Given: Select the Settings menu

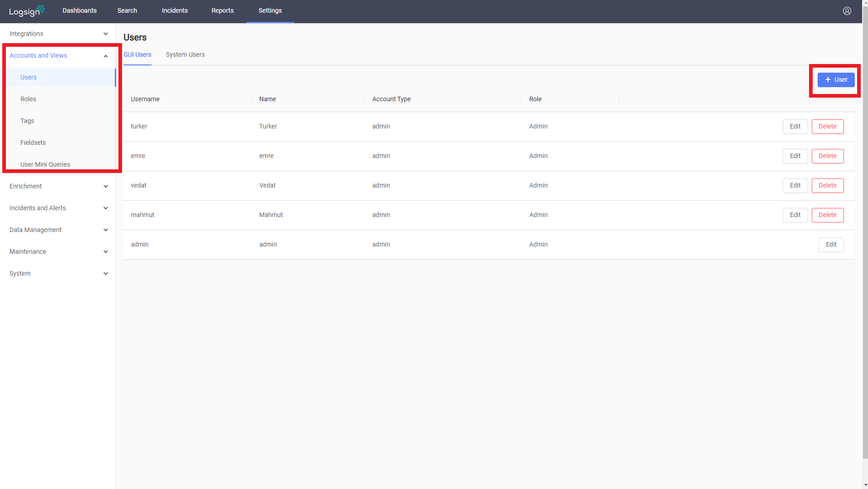Looking at the screenshot, I should pos(270,10).
